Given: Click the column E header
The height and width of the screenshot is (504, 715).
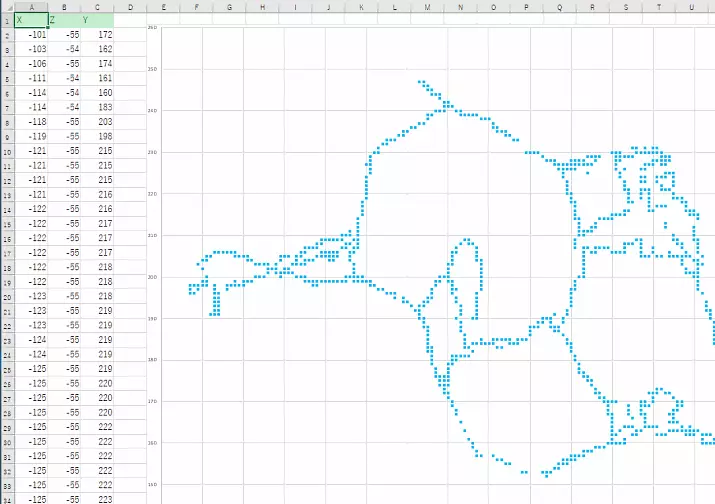Looking at the screenshot, I should 163,7.
